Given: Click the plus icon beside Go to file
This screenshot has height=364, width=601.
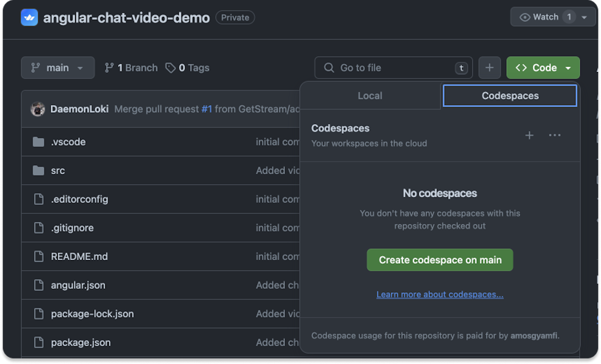Looking at the screenshot, I should tap(489, 68).
